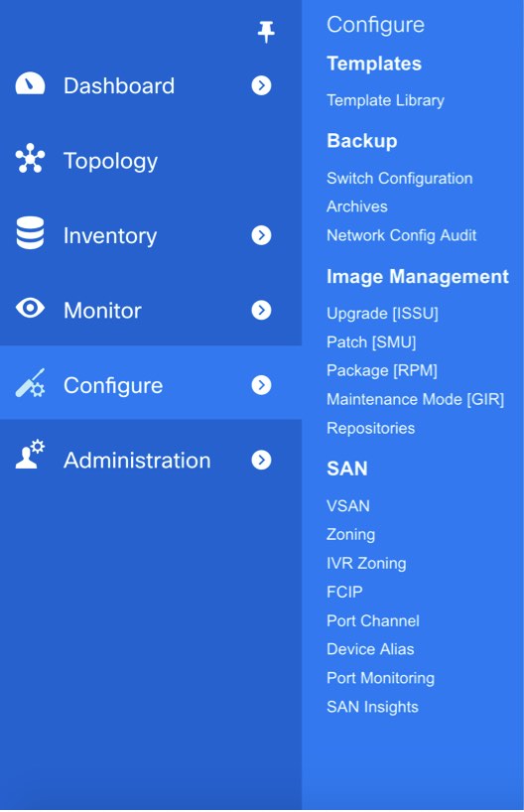Click the Inventory database stack icon
524x812 pixels.
point(30,233)
